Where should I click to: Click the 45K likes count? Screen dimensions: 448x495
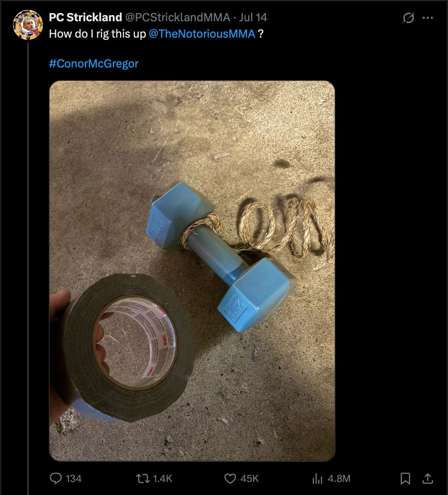249,479
